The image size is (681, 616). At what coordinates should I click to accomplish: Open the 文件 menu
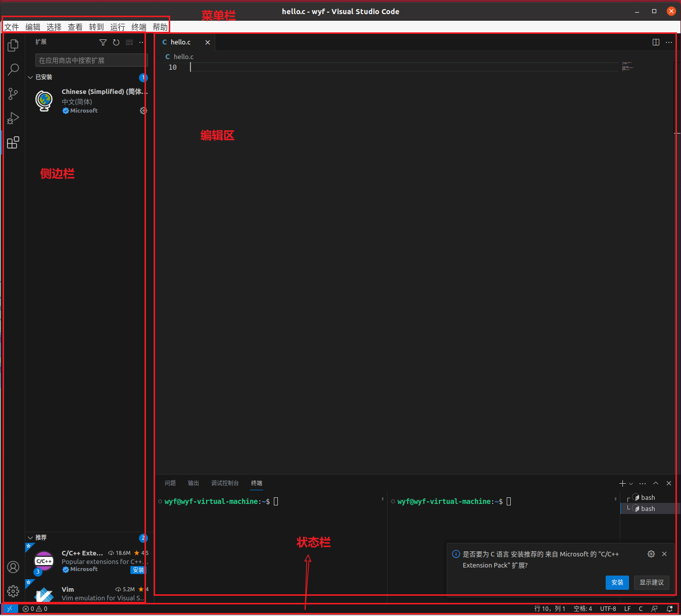point(12,27)
